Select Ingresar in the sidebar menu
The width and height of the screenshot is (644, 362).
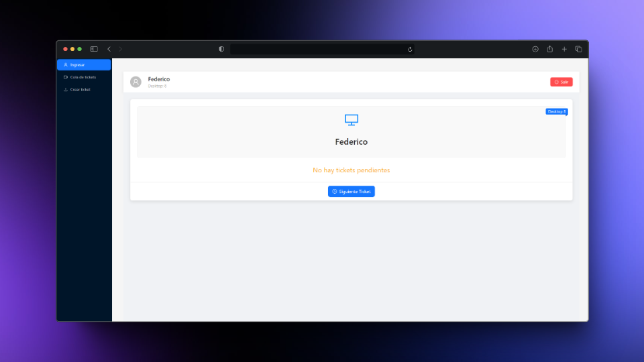tap(84, 65)
